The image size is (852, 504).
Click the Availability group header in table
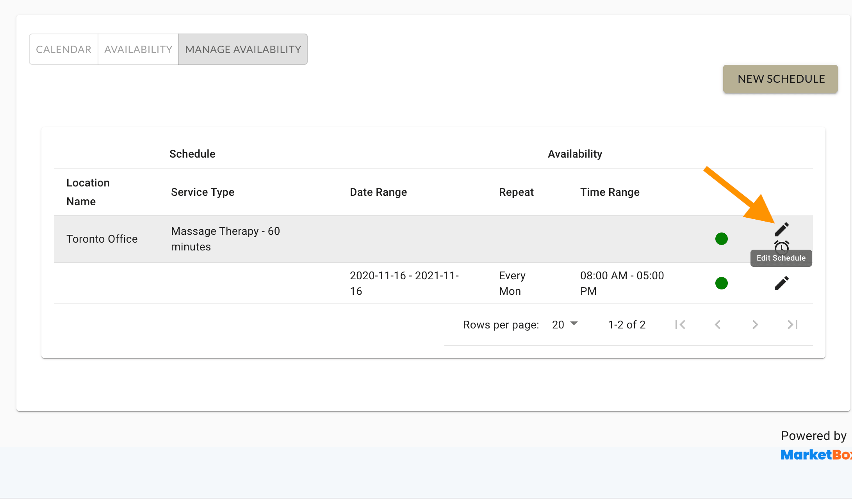[575, 154]
